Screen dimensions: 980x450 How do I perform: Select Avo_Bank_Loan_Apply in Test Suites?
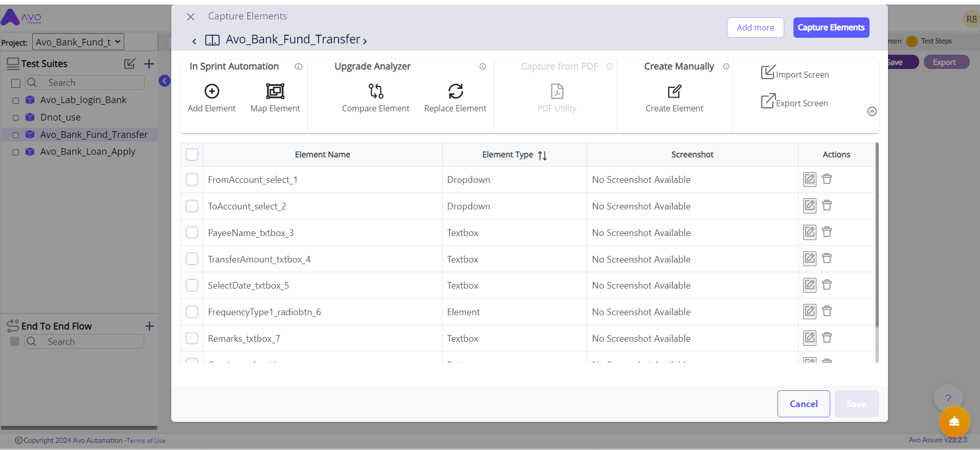pos(87,152)
